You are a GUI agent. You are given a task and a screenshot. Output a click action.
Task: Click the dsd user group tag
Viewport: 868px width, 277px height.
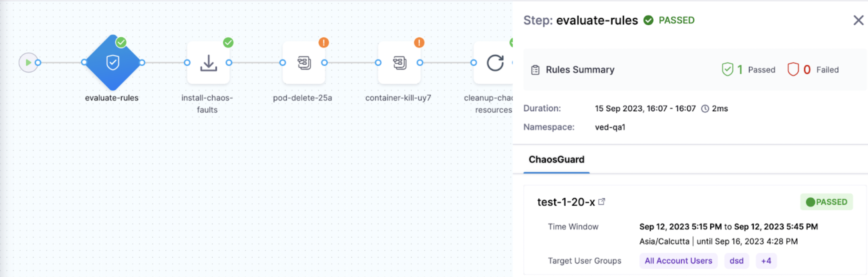click(736, 261)
